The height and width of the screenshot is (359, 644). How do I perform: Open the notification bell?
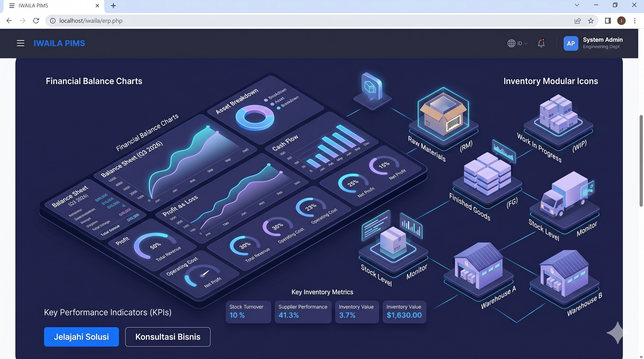click(x=541, y=43)
